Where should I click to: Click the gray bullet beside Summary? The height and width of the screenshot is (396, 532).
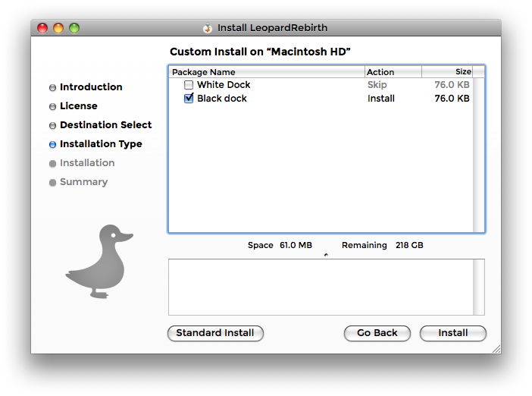pos(52,183)
